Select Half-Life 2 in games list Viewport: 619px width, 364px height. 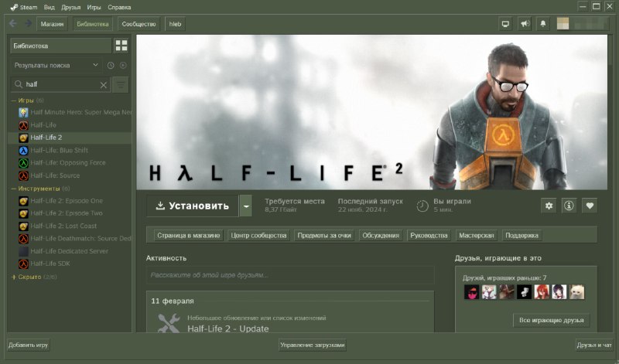click(70, 138)
